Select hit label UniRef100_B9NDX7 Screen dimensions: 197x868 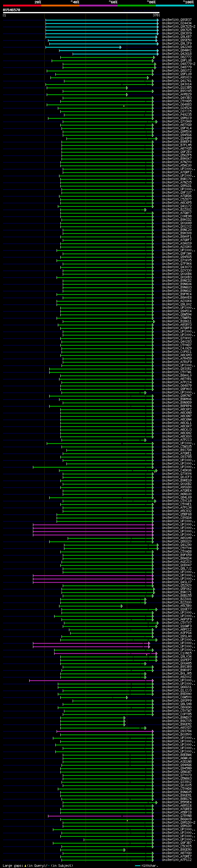pyautogui.click(x=177, y=717)
